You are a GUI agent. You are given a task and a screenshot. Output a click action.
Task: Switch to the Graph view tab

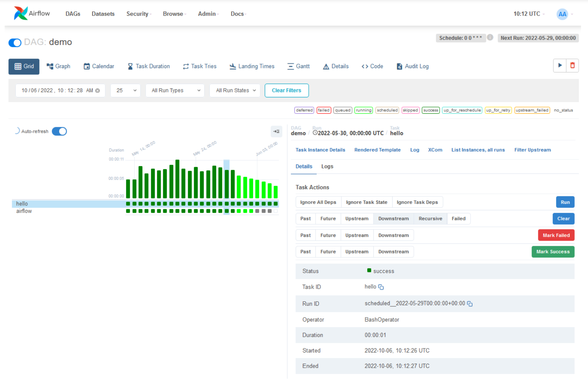click(x=58, y=66)
